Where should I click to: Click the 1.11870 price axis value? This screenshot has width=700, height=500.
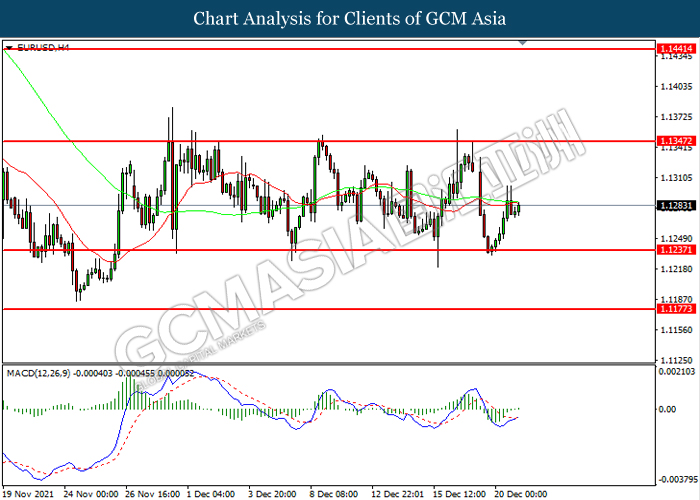pos(676,299)
